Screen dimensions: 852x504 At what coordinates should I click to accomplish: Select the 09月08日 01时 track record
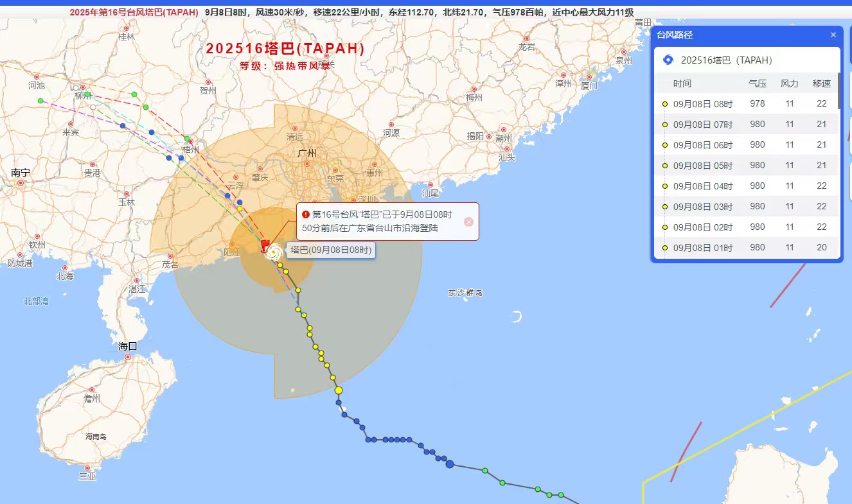(x=745, y=247)
